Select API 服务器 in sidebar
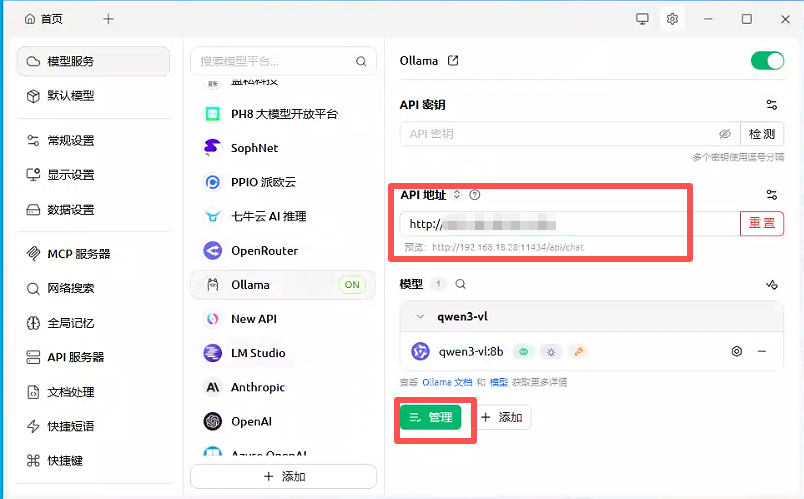This screenshot has width=804, height=499. (93, 357)
